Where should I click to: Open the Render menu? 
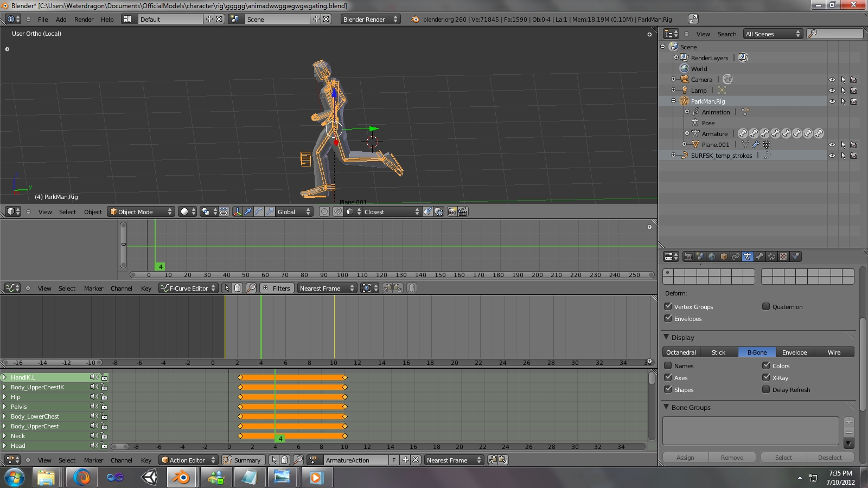(x=84, y=19)
